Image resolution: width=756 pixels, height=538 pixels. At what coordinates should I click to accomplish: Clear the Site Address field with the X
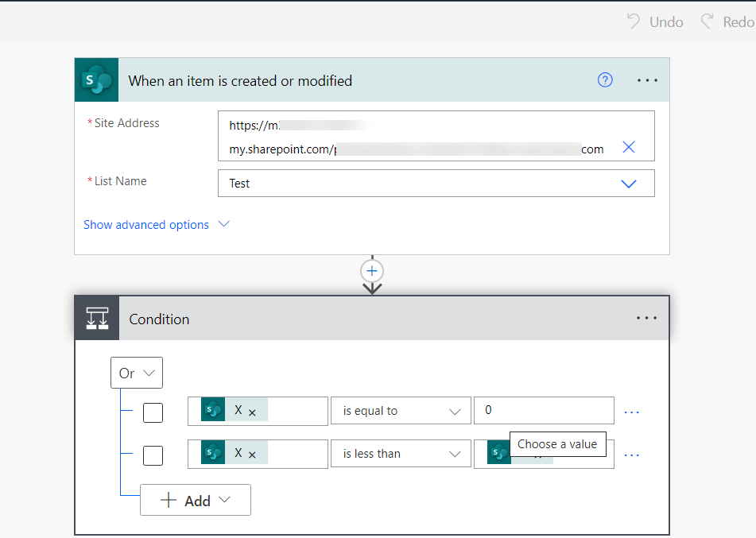pos(628,147)
